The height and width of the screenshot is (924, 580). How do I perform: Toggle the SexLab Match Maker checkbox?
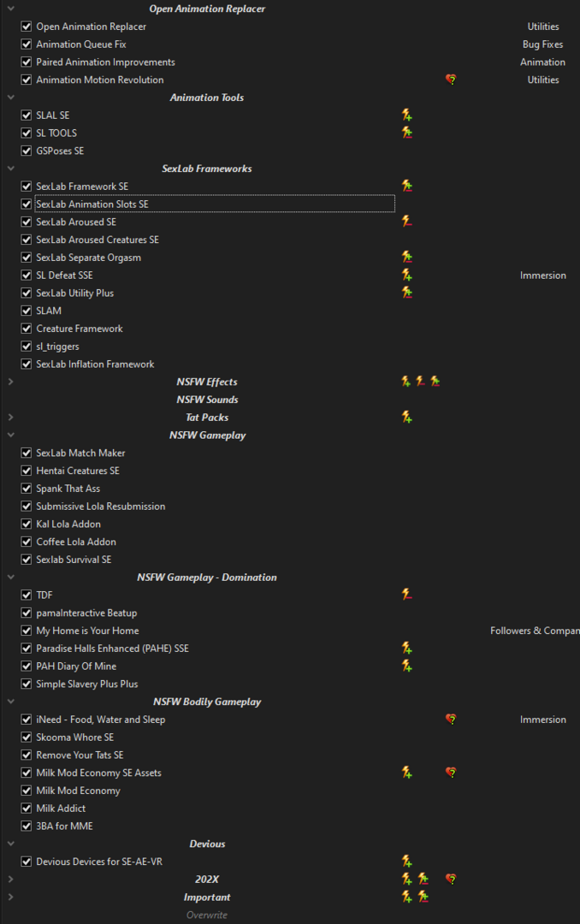tap(27, 453)
